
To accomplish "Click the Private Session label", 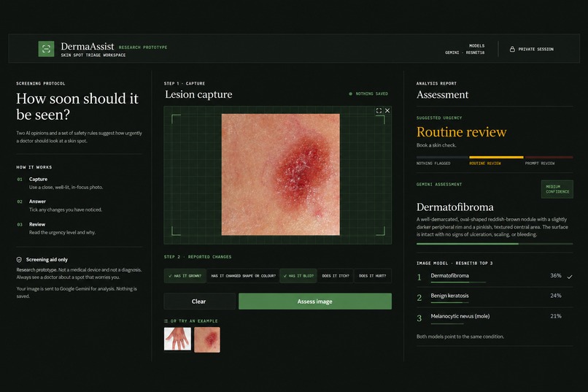I will click(536, 49).
